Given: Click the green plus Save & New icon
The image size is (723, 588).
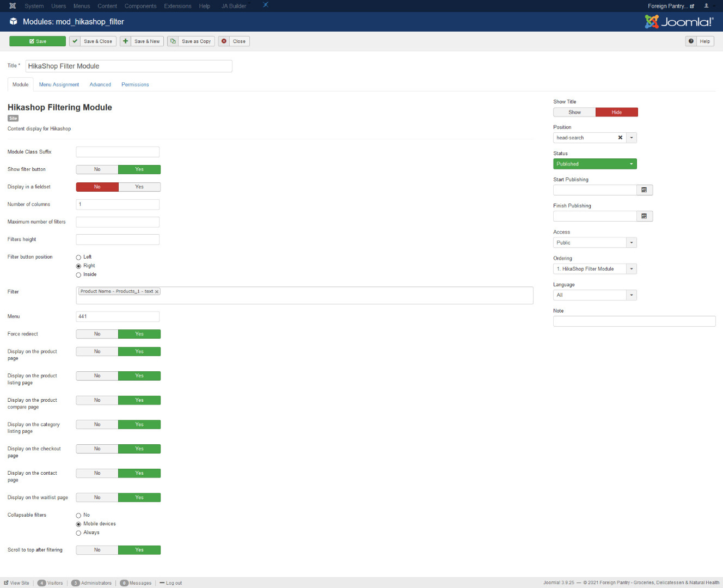Looking at the screenshot, I should pyautogui.click(x=126, y=41).
